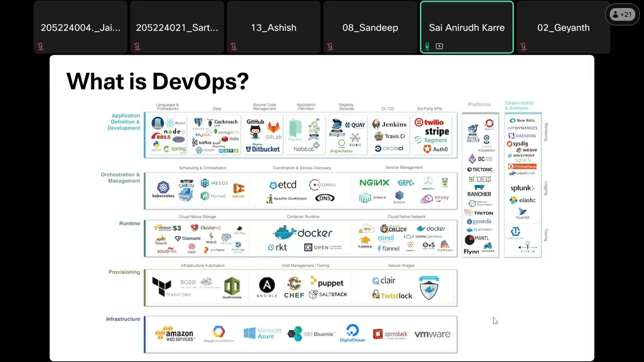644x362 pixels.
Task: Click screen share icon on Sai Anirudh tile
Action: coord(439,46)
